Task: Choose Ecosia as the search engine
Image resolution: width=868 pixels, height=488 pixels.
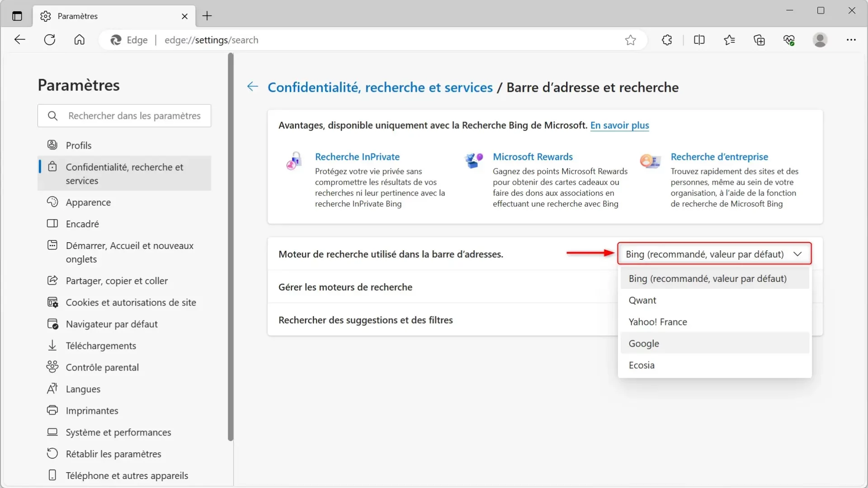Action: (x=715, y=365)
